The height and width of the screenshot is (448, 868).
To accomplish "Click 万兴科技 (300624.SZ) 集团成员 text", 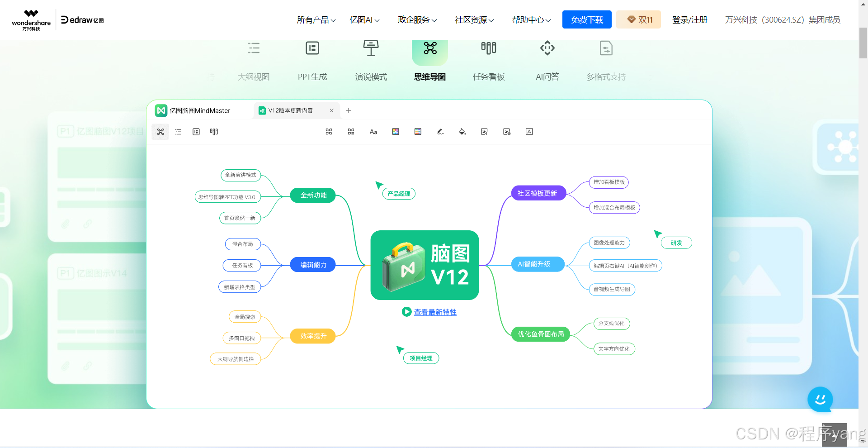I will (783, 20).
